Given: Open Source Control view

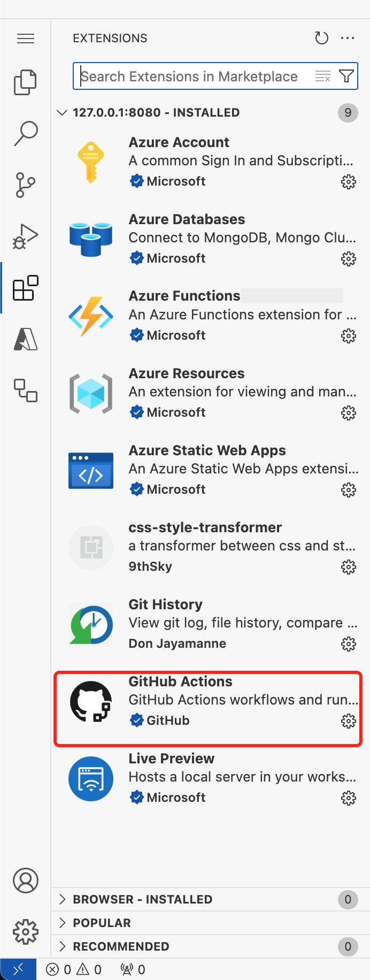Looking at the screenshot, I should pyautogui.click(x=25, y=185).
